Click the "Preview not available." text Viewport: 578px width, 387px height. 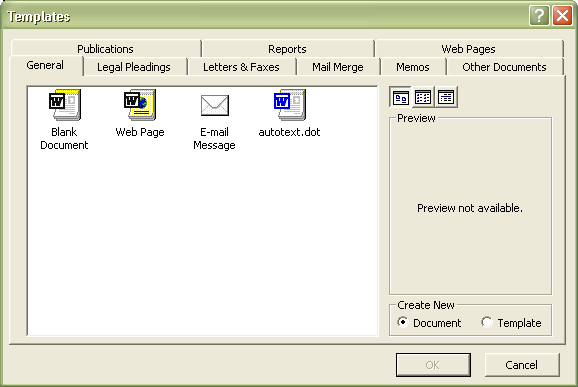point(470,208)
